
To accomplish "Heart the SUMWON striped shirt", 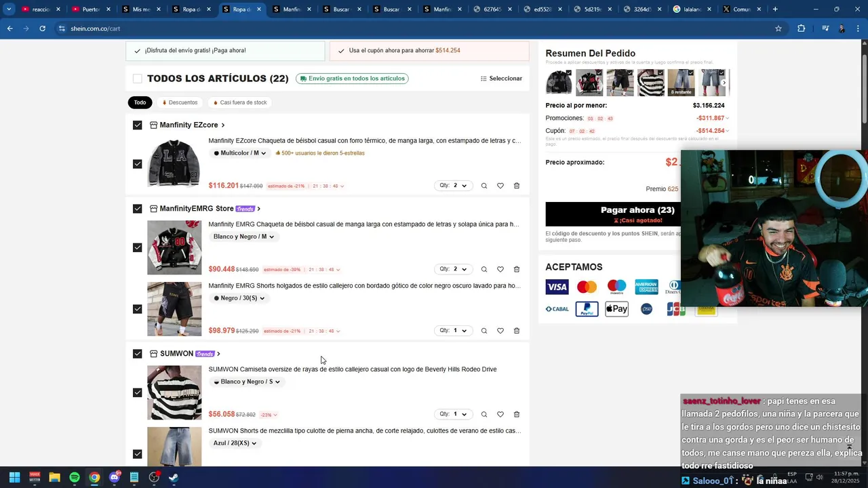I will pos(500,414).
